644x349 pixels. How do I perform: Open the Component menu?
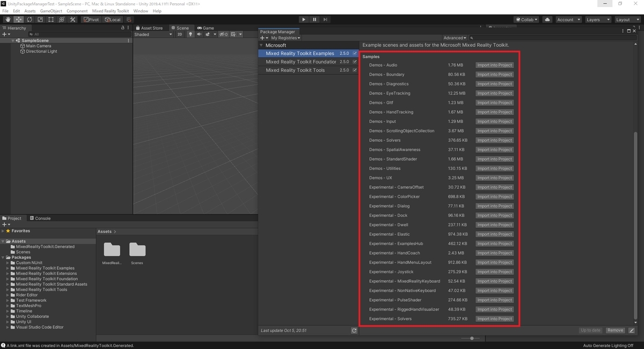(77, 11)
